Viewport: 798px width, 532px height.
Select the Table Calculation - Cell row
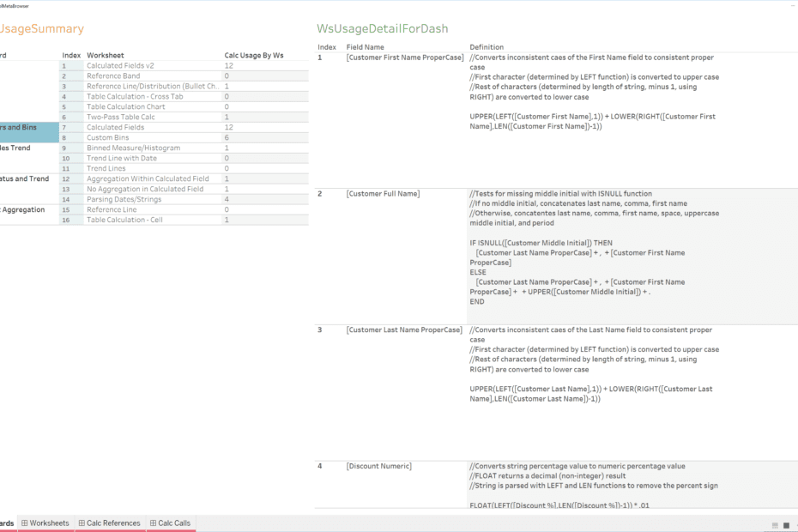[184, 220]
